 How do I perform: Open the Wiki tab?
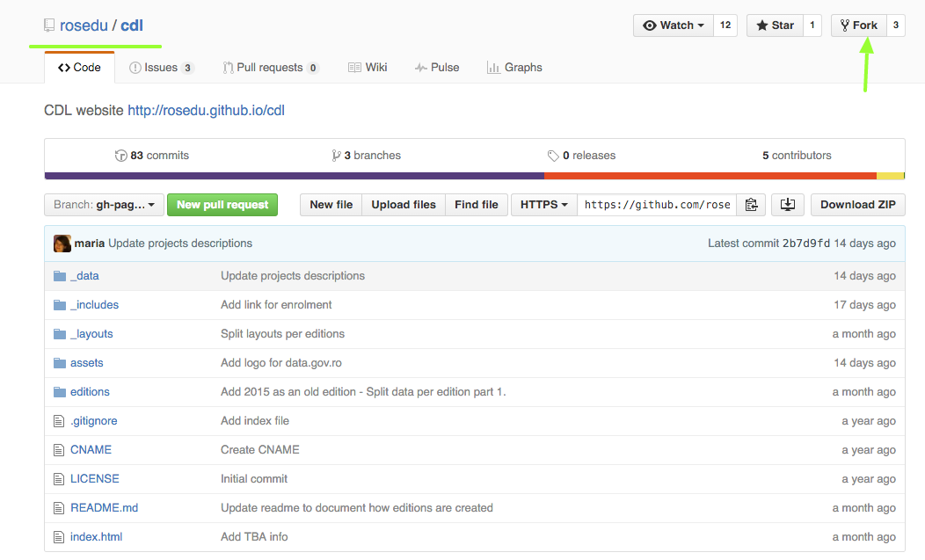[368, 68]
